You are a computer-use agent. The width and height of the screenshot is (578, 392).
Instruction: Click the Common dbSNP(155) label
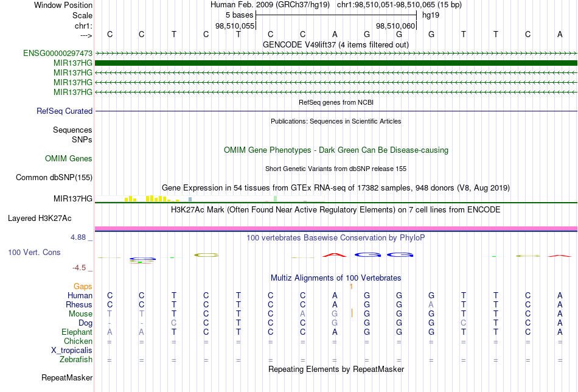click(x=54, y=177)
